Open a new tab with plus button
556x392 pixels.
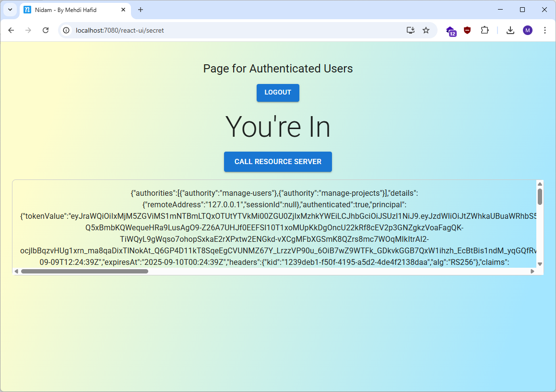click(x=141, y=10)
